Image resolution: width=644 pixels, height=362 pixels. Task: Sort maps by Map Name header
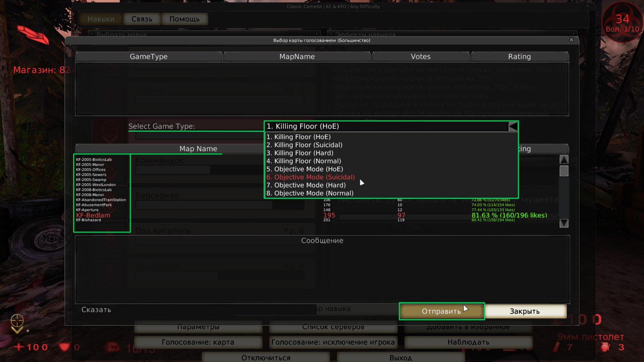pos(198,149)
